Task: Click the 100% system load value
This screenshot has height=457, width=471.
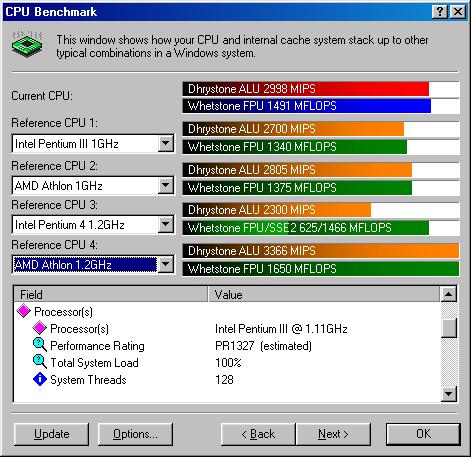Action: [228, 363]
